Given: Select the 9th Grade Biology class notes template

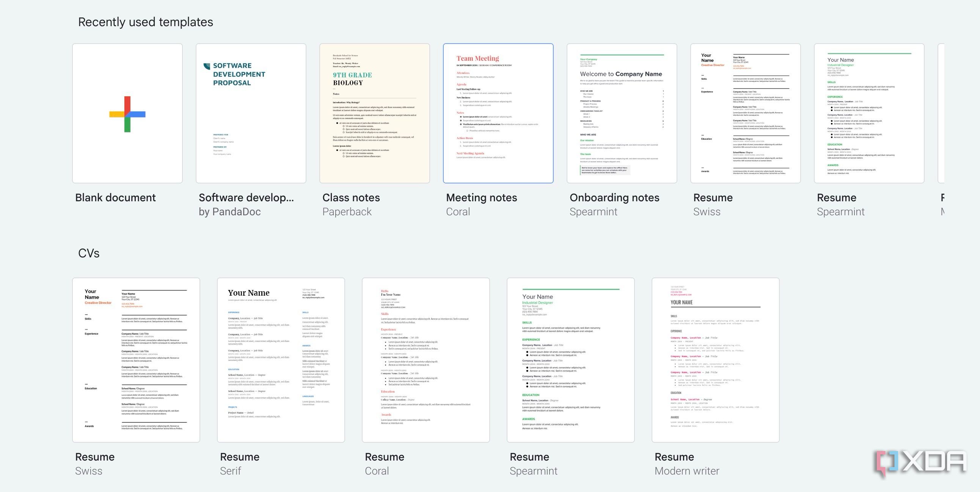Looking at the screenshot, I should click(x=374, y=113).
